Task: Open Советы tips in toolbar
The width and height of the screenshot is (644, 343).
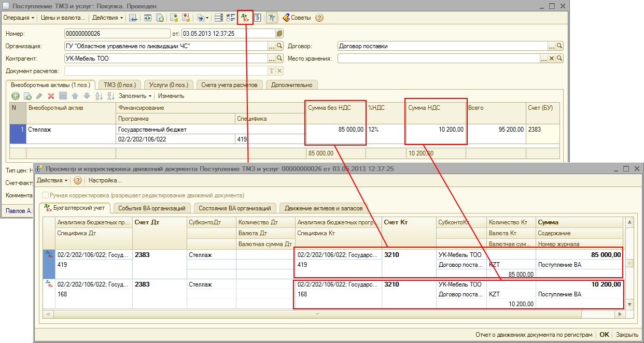Action: pos(297,18)
